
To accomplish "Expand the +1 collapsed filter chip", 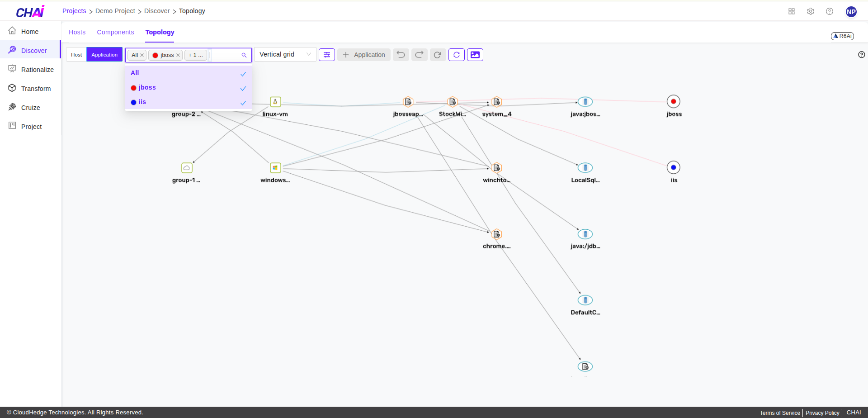I will [195, 55].
